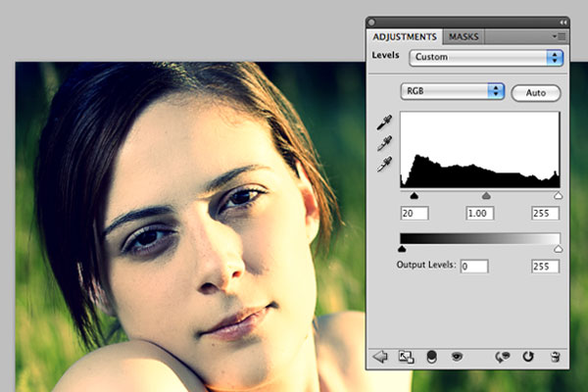
Task: Click the portrait photo on canvas
Action: point(190,227)
